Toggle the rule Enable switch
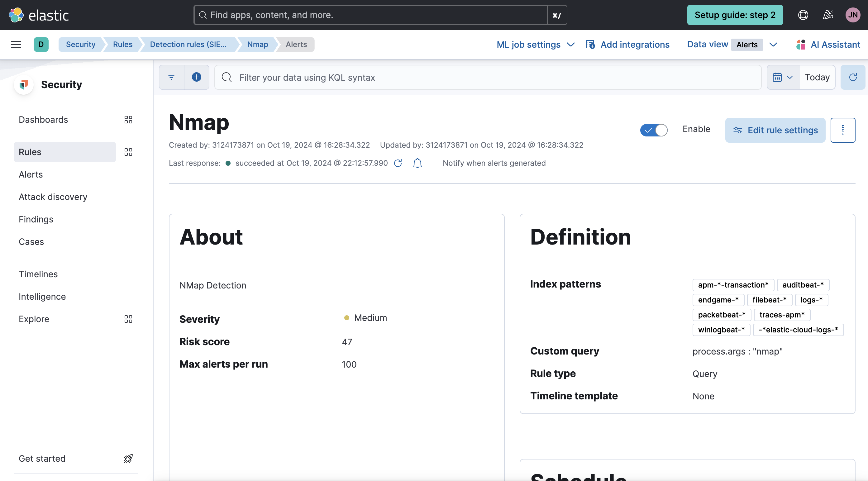 [x=654, y=130]
